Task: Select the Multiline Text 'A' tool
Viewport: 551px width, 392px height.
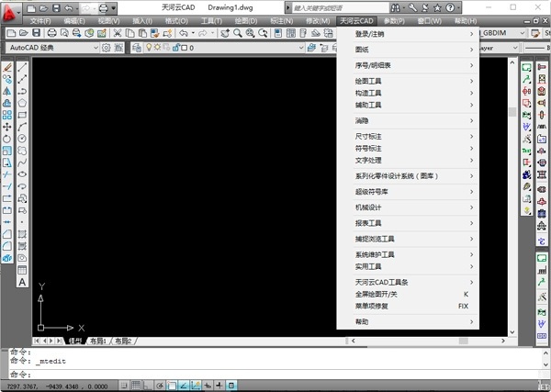Action: coord(22,282)
